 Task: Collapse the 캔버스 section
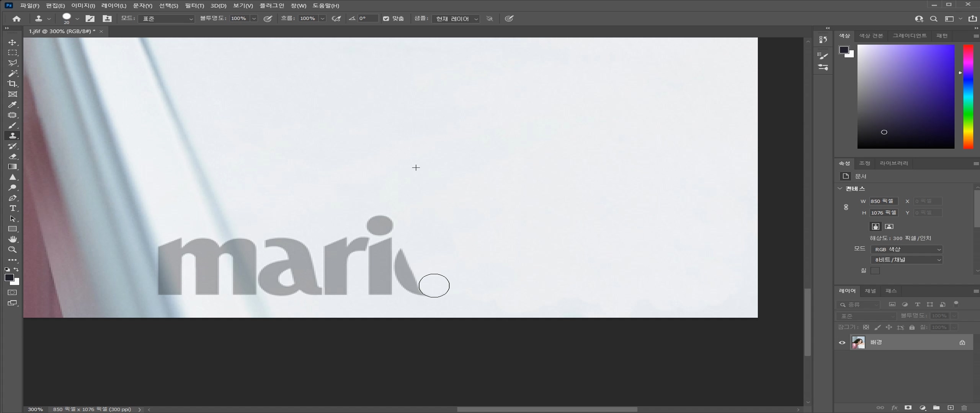[x=840, y=189]
